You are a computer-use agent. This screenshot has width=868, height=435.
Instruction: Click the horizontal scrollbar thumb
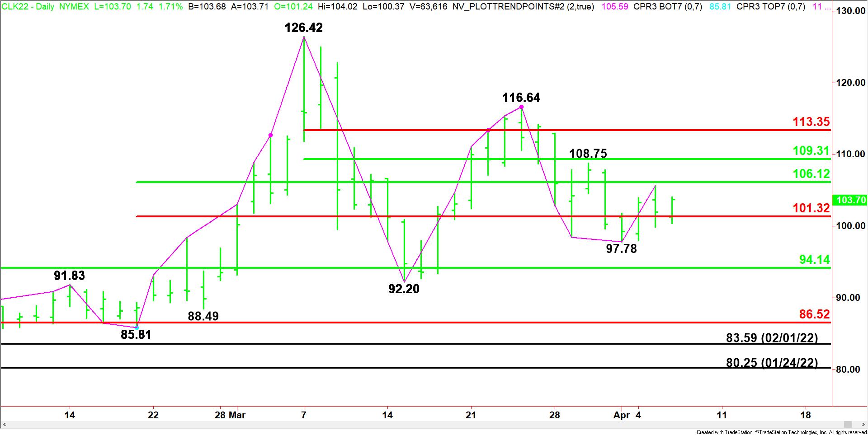click(848, 425)
